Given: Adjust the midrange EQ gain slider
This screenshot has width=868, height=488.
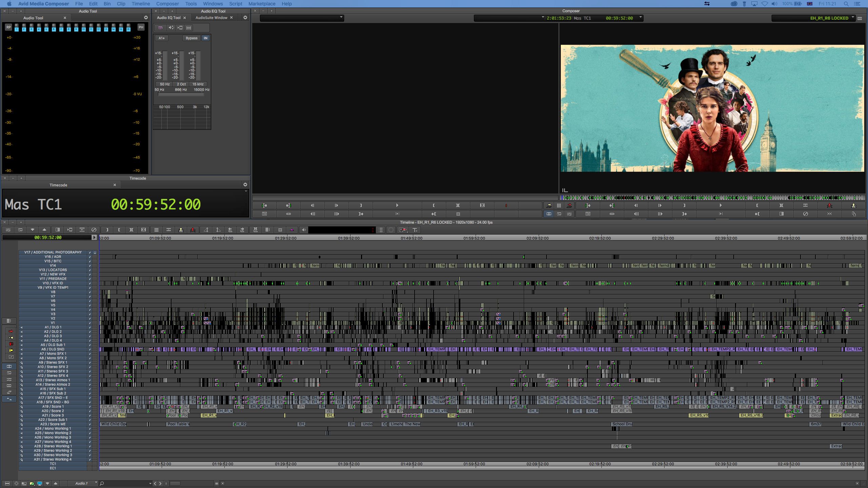Looking at the screenshot, I should coord(182,65).
